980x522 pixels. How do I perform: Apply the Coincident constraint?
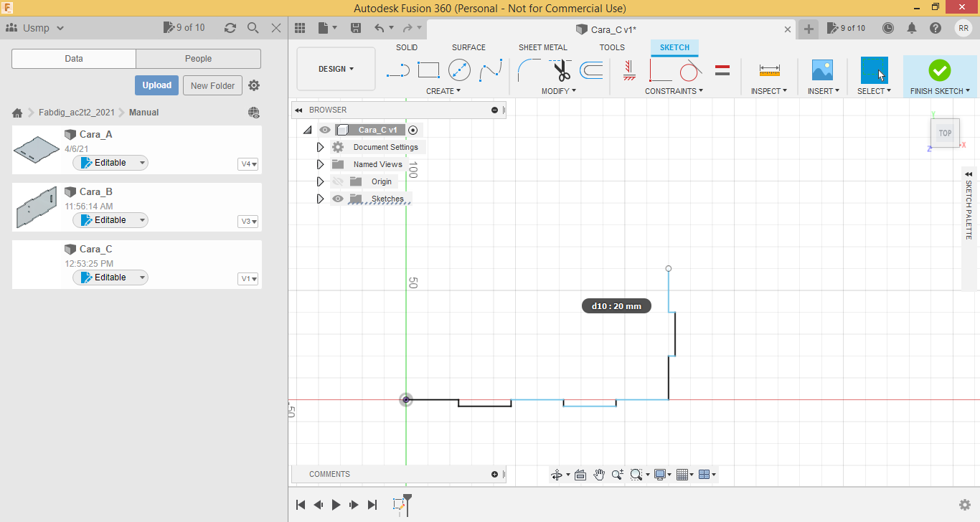click(660, 70)
